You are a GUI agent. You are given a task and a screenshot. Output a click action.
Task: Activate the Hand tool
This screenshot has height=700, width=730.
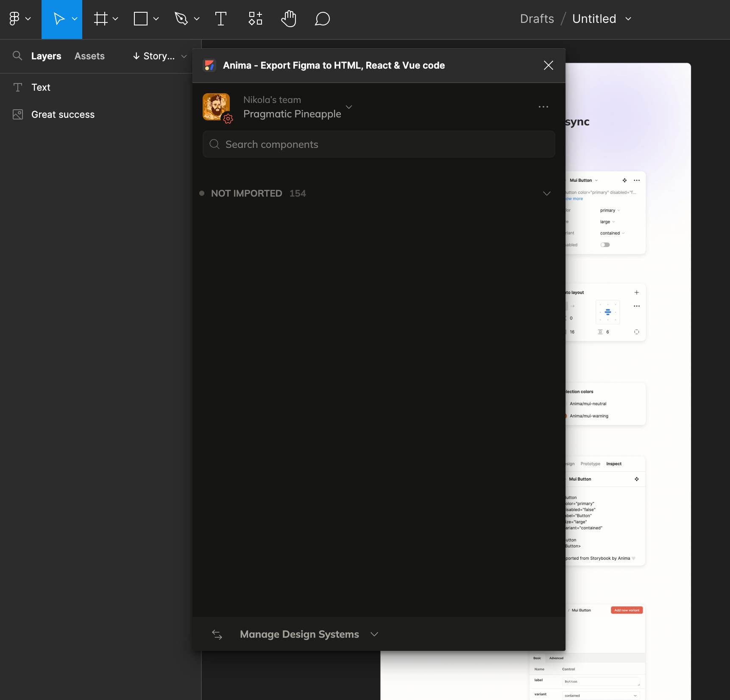click(289, 19)
